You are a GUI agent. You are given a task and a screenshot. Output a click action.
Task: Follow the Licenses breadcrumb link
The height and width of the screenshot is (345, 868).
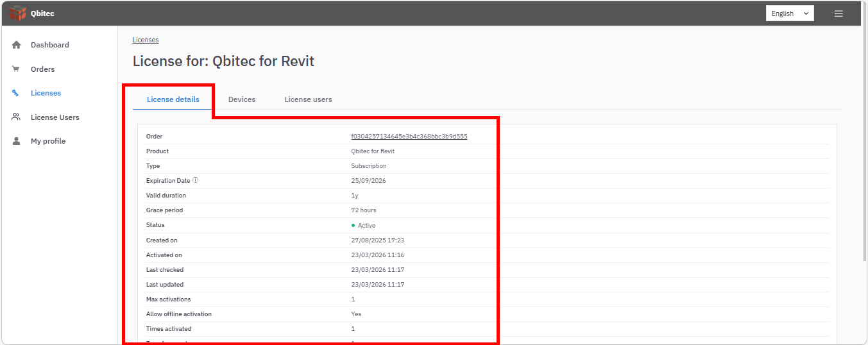coord(146,40)
